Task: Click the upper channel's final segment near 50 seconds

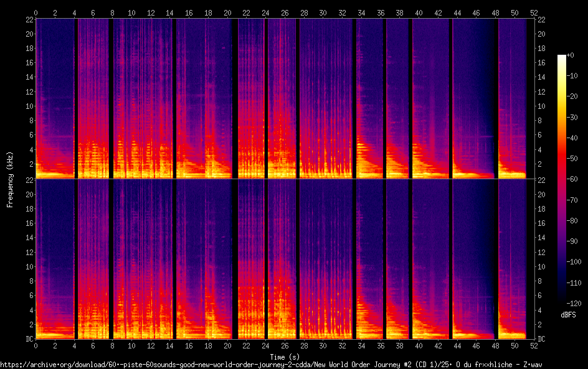Action: click(512, 98)
